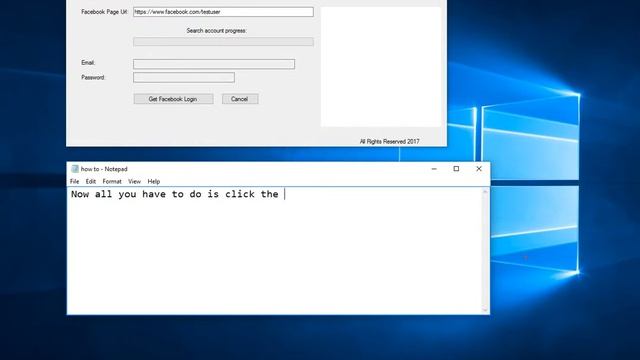Click the Get Facebook Login button

[173, 99]
